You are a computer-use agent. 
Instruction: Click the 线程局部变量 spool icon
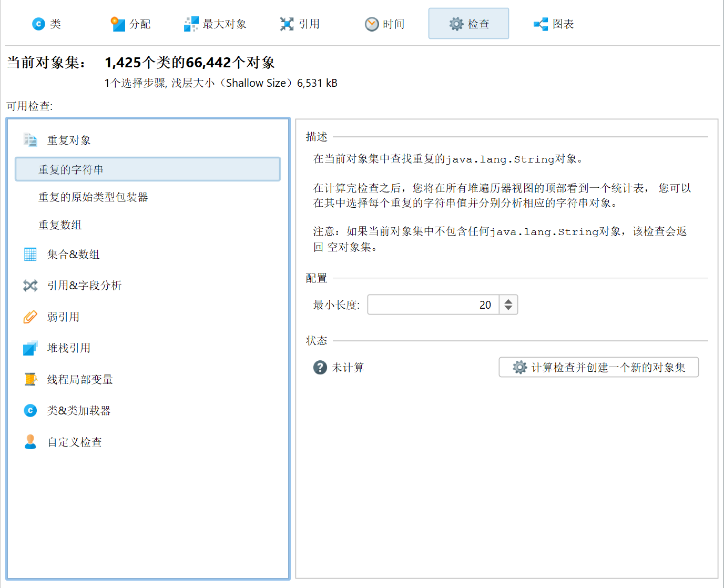[x=30, y=379]
